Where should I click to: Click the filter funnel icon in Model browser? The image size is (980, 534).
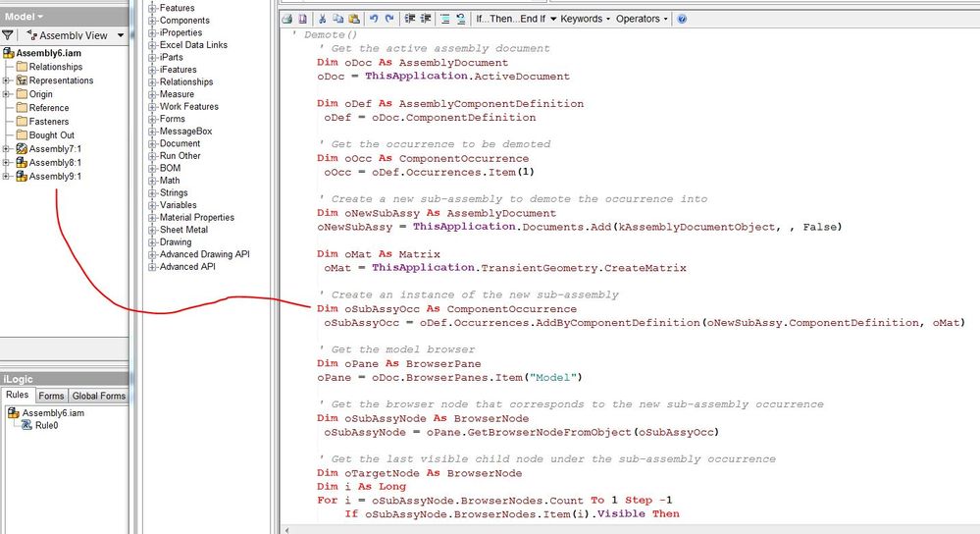pos(8,35)
